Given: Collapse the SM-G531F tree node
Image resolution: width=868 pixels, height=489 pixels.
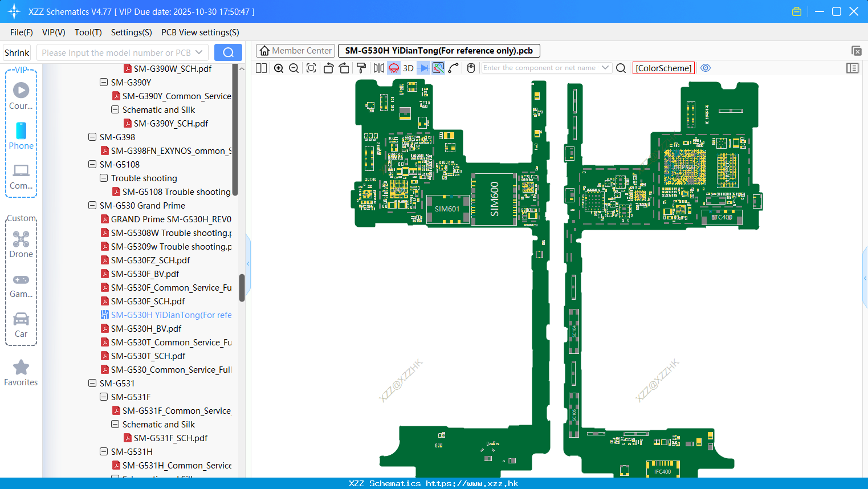Looking at the screenshot, I should [104, 397].
